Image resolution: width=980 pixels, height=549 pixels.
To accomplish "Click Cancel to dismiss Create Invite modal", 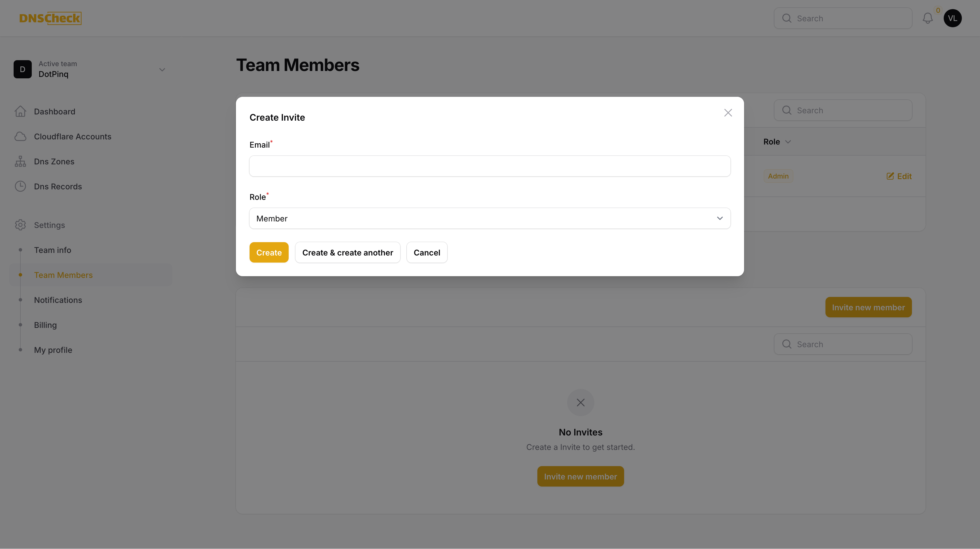I will coord(427,252).
